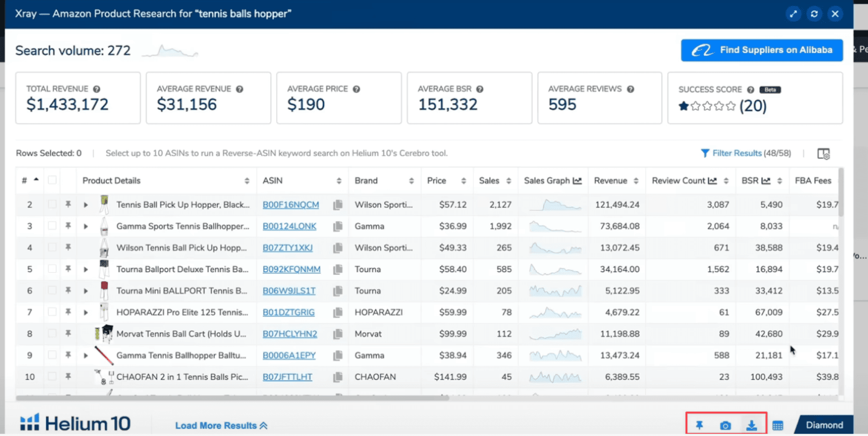868x436 pixels.
Task: Open the column settings icon
Action: tap(823, 154)
